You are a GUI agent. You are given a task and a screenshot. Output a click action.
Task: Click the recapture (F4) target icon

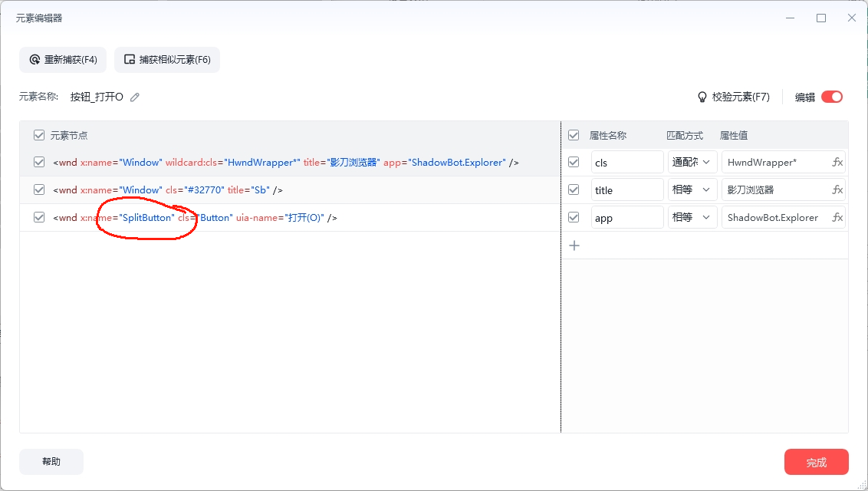point(35,59)
